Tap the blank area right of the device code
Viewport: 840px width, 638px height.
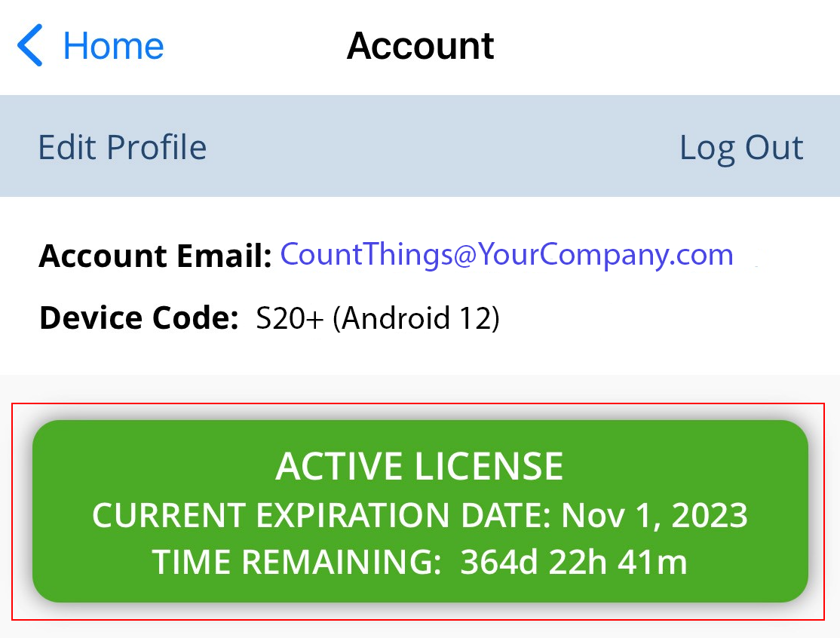[x=664, y=318]
